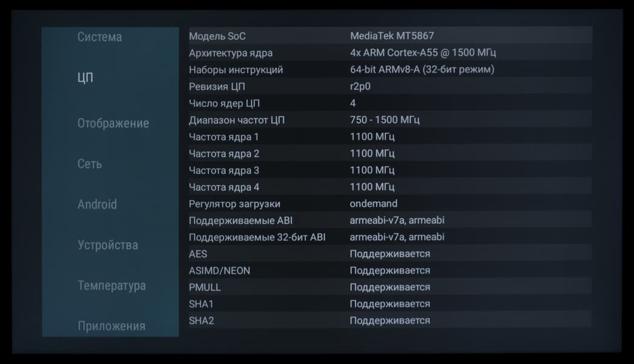Open the Сеть sidebar section

click(x=90, y=164)
